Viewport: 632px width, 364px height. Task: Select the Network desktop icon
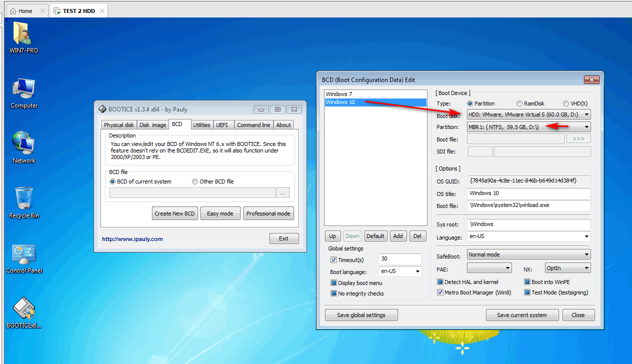tap(23, 148)
